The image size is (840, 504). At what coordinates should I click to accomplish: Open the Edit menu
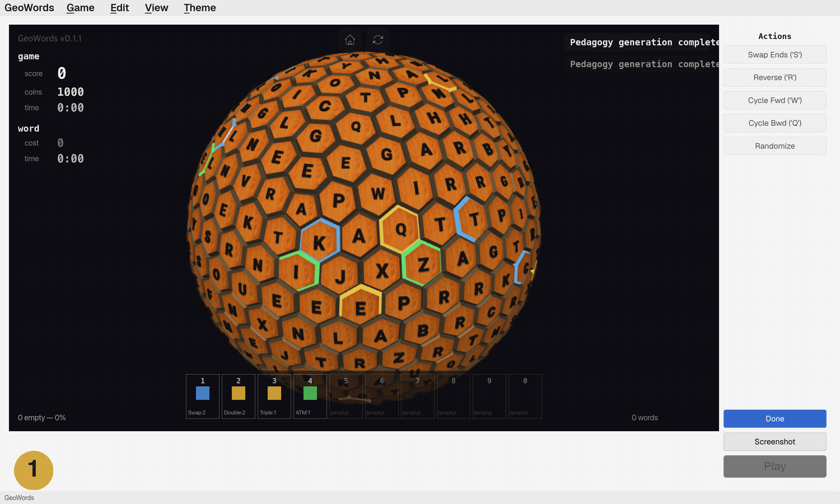click(119, 8)
